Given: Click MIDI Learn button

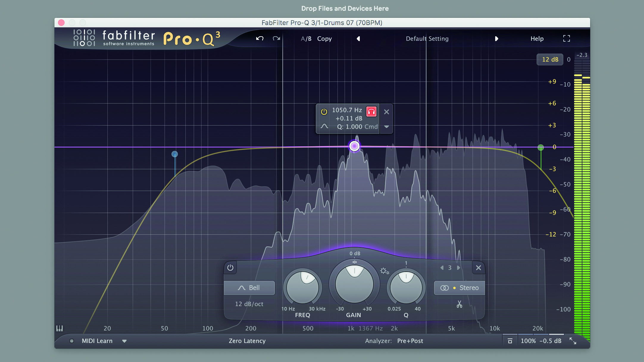Looking at the screenshot, I should (x=97, y=341).
